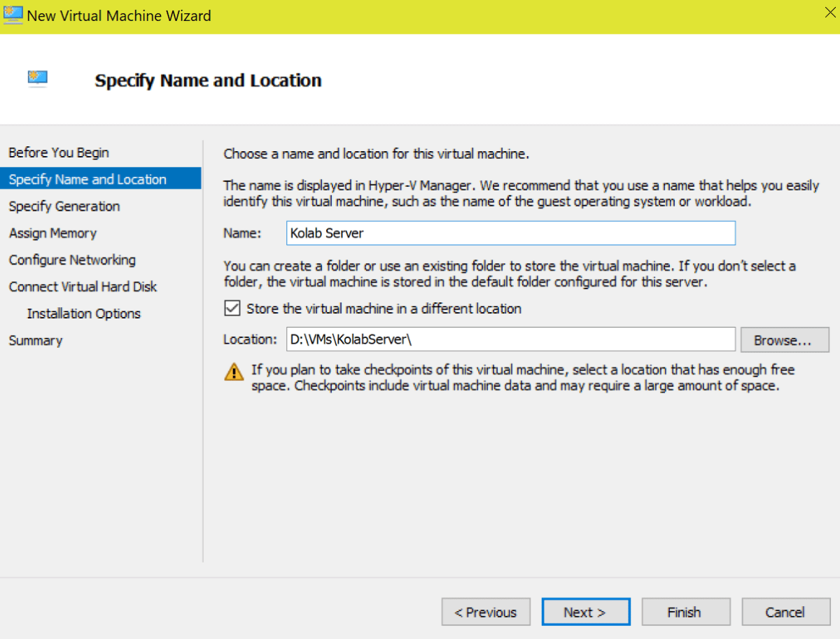Cancel the New Virtual Machine Wizard
840x639 pixels.
tap(785, 611)
